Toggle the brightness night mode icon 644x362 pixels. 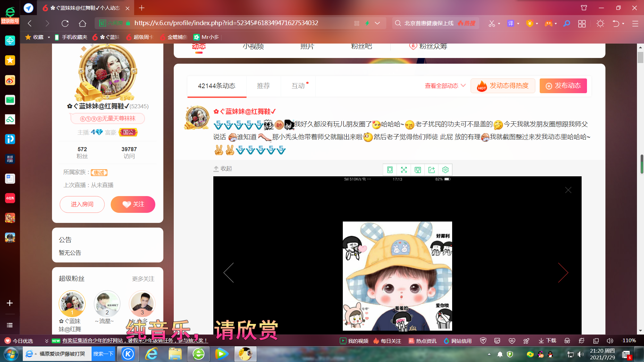click(600, 23)
